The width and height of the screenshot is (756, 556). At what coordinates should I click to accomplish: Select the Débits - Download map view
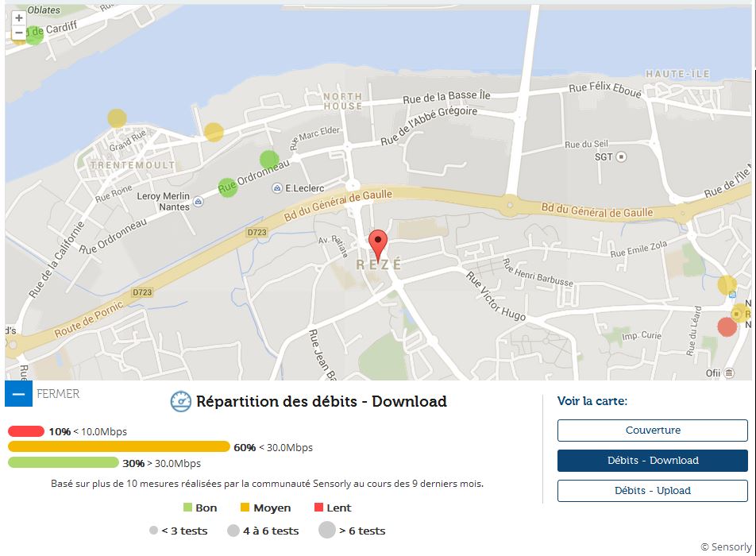click(x=652, y=461)
